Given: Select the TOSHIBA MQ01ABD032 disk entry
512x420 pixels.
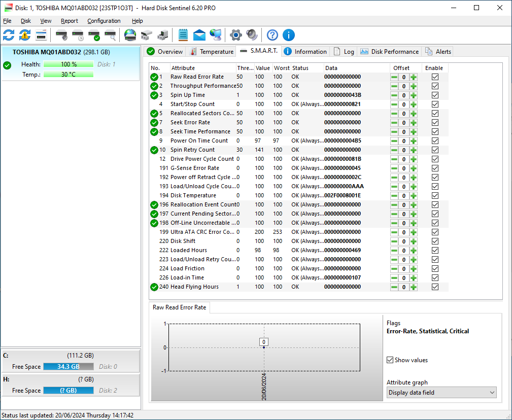Looking at the screenshot, I should click(71, 63).
